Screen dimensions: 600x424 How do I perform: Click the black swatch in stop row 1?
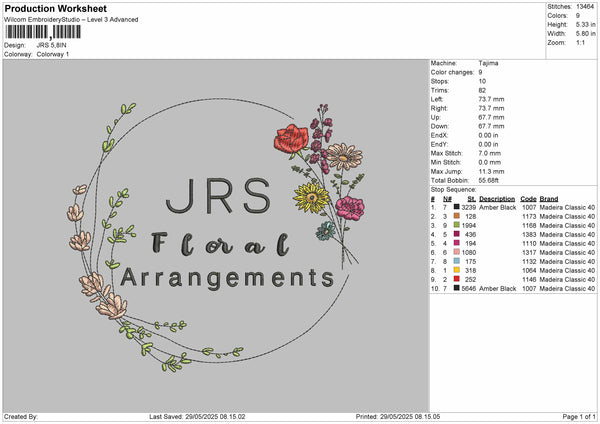coord(457,207)
